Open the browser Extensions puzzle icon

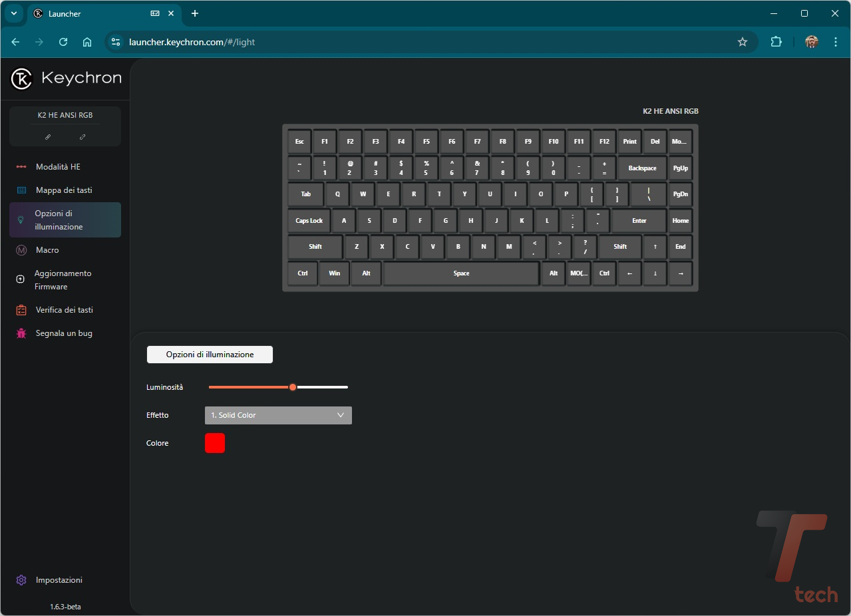776,42
